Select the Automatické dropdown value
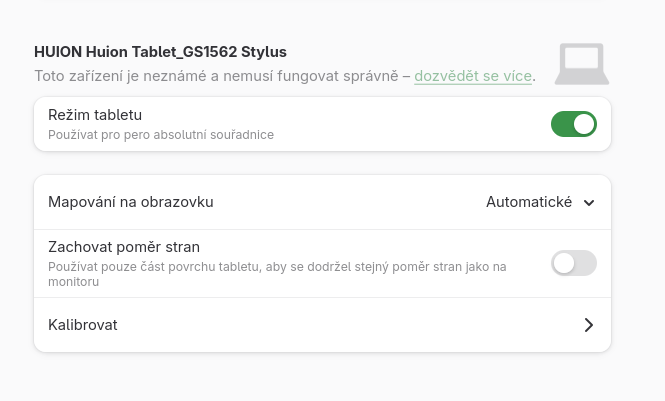The image size is (665, 401). (x=529, y=202)
